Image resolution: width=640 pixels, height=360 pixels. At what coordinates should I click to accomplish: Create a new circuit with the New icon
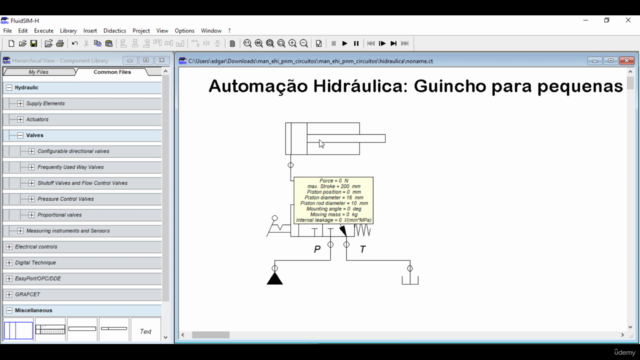11,43
